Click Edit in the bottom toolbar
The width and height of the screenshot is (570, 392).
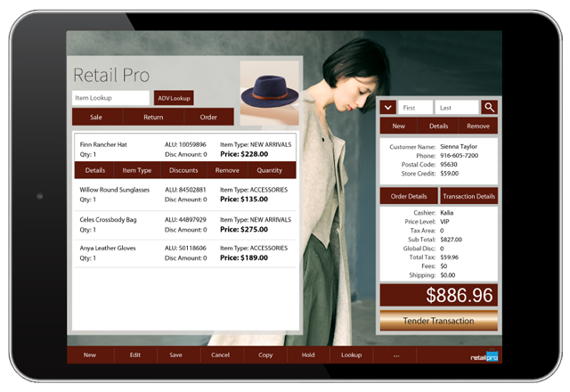135,355
